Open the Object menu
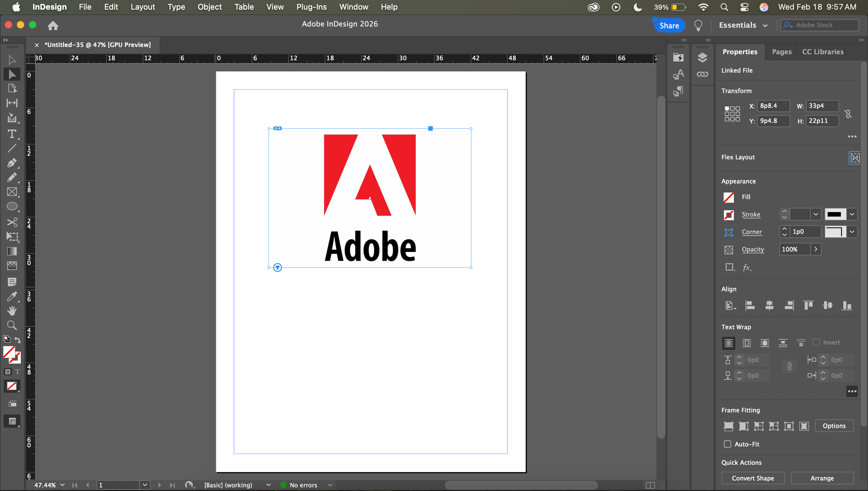This screenshot has width=868, height=491. pyautogui.click(x=209, y=7)
